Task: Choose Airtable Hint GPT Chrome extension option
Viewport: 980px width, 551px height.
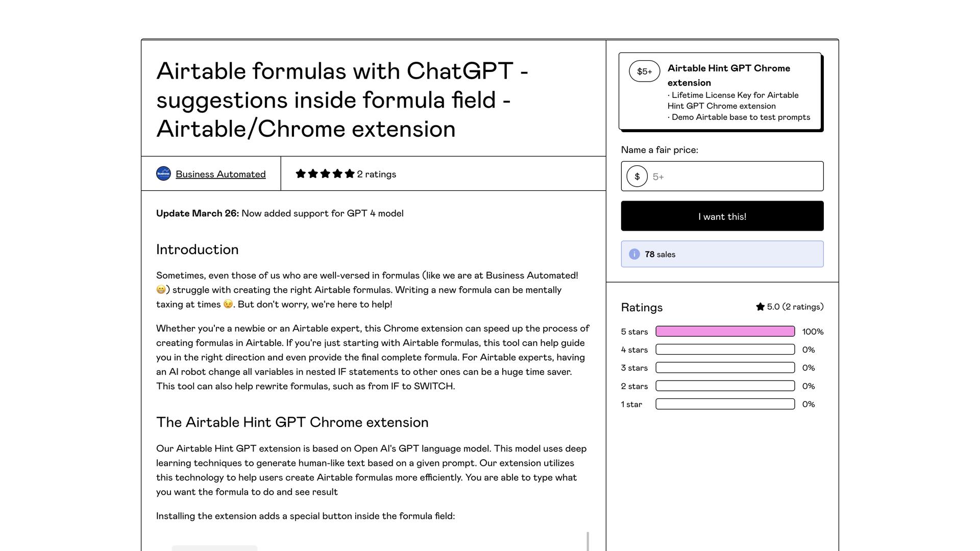Action: [x=728, y=75]
